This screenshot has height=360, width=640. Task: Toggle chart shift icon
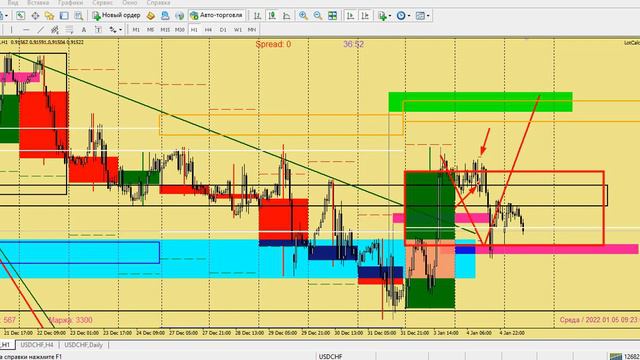365,16
